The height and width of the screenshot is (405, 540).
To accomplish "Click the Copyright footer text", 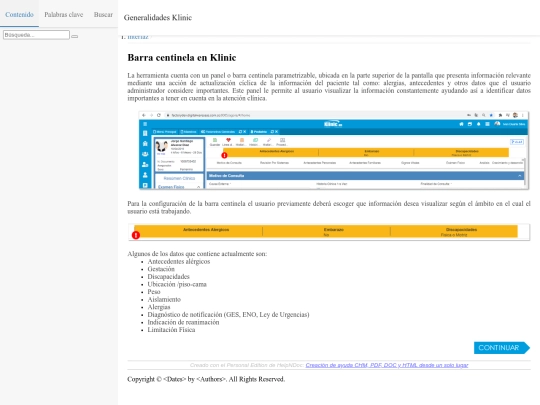I will (206, 379).
